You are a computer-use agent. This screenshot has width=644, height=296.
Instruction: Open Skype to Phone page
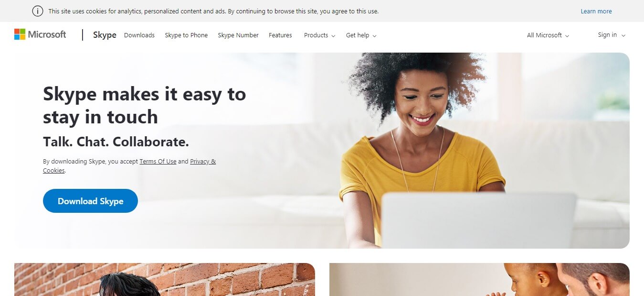tap(186, 35)
